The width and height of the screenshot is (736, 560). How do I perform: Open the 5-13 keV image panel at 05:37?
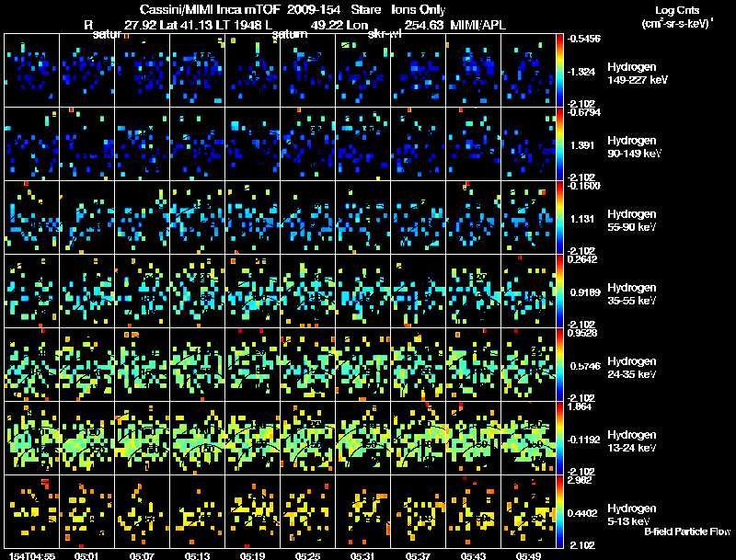click(x=419, y=512)
